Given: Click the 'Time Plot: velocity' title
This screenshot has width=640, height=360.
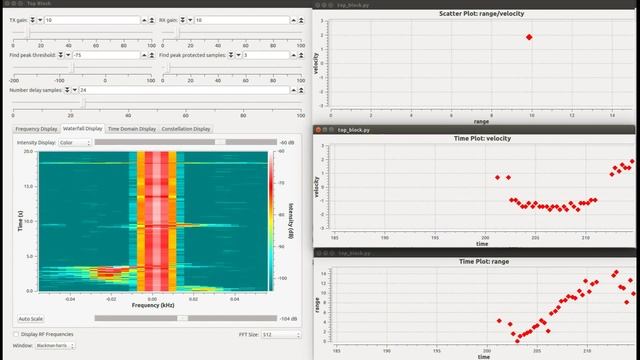Looking at the screenshot, I should click(482, 138).
